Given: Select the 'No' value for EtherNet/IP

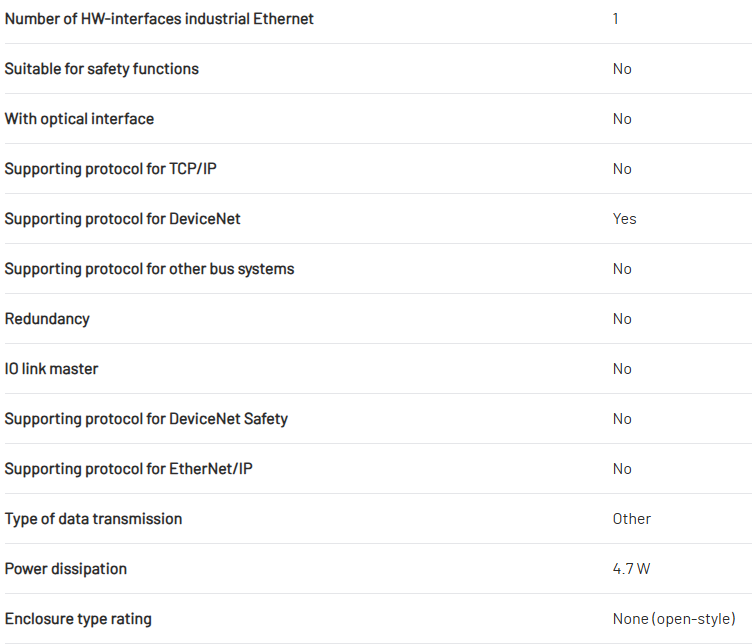Looking at the screenshot, I should [622, 469].
